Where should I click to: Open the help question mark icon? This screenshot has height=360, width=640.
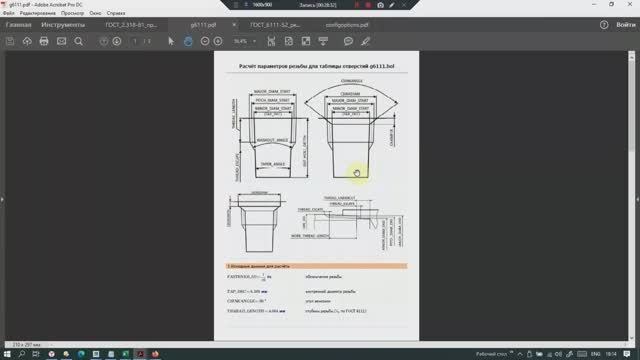pos(604,25)
